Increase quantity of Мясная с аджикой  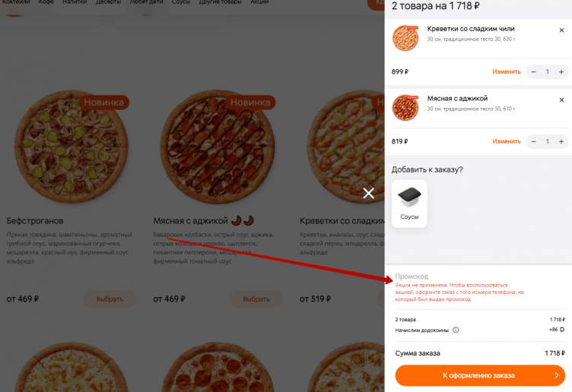561,141
